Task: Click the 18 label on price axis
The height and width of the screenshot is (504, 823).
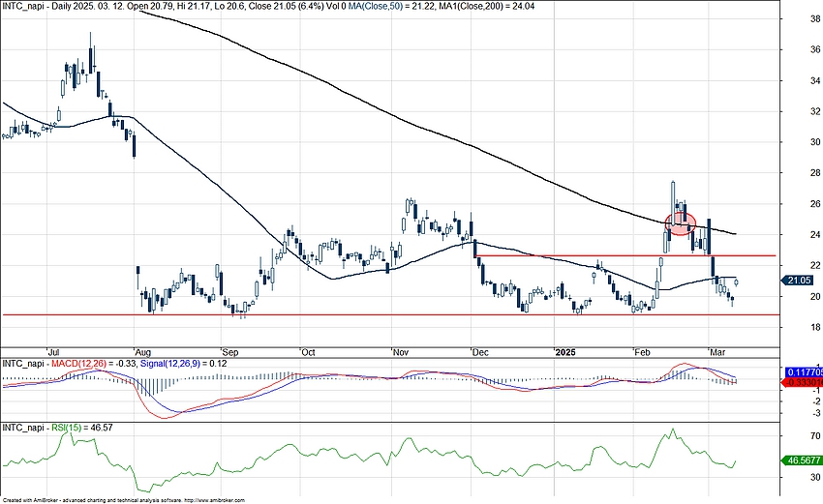Action: click(x=815, y=327)
